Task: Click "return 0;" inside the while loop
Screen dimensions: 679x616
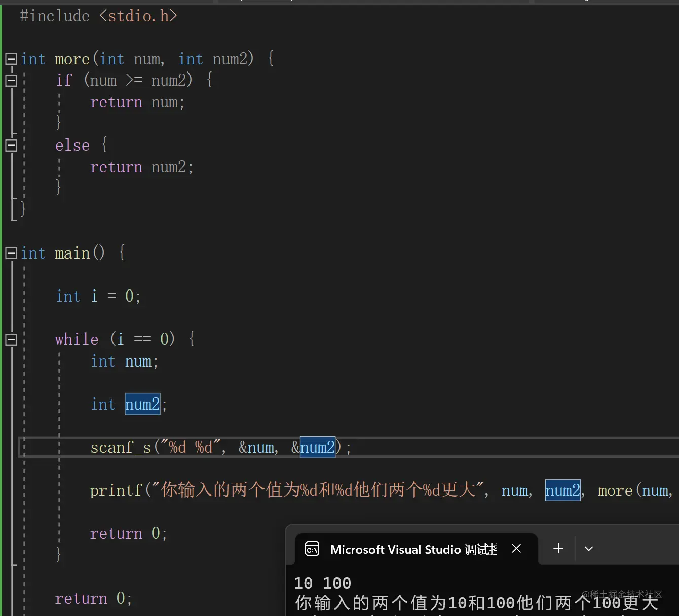Action: pos(129,533)
